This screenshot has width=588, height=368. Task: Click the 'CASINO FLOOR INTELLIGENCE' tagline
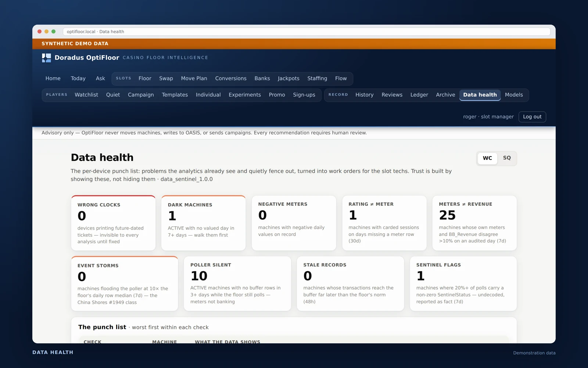[x=165, y=58]
